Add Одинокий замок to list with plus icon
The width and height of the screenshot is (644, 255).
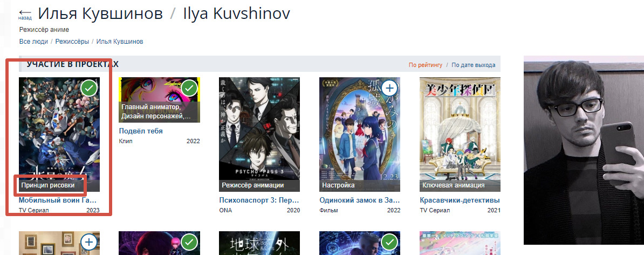tap(390, 88)
